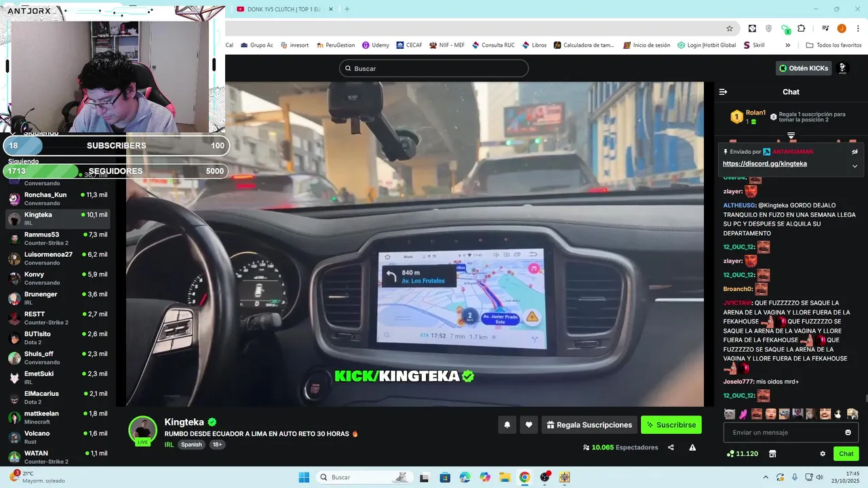
Task: Open Luisormenoa27 channel in the sidebar
Action: [58, 258]
